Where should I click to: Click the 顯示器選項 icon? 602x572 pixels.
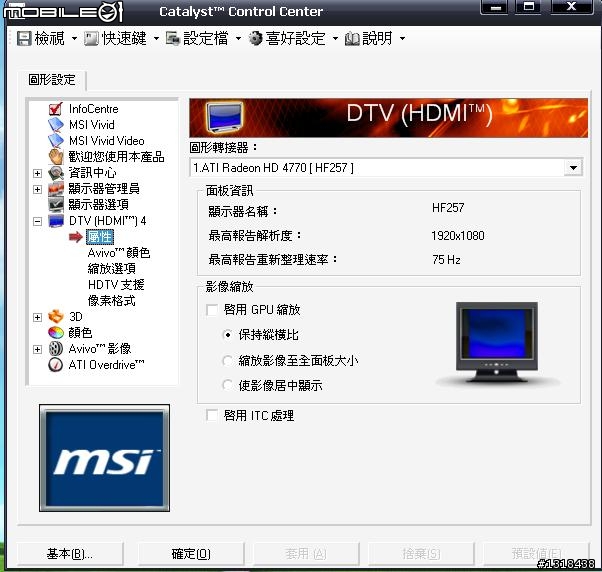pos(56,205)
